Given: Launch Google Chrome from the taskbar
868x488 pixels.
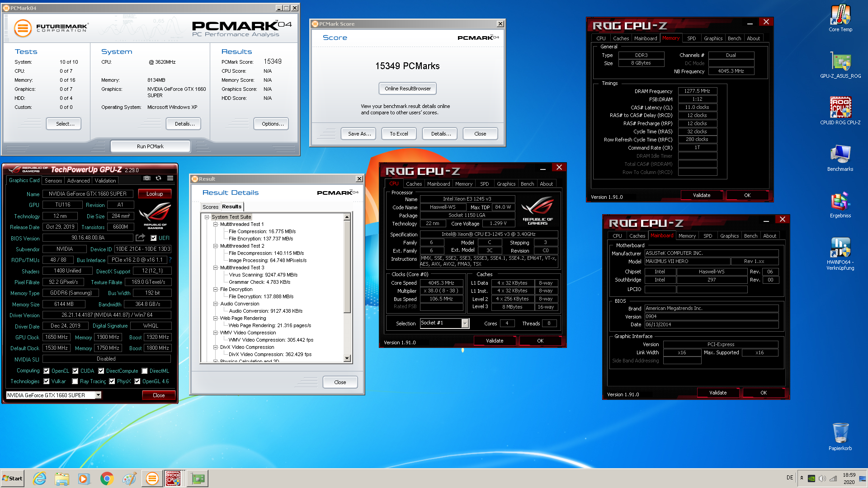Looking at the screenshot, I should click(107, 479).
